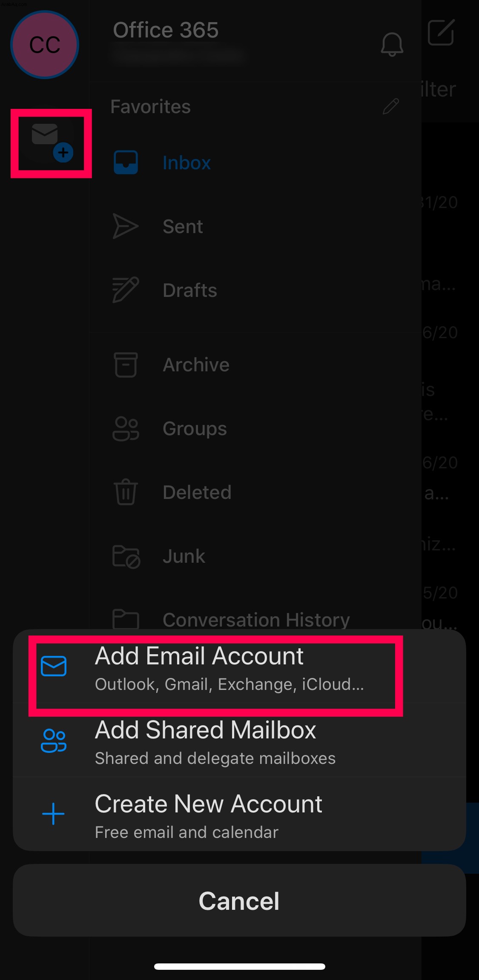Viewport: 479px width, 980px height.
Task: Tap the Archive box icon
Action: click(x=126, y=365)
